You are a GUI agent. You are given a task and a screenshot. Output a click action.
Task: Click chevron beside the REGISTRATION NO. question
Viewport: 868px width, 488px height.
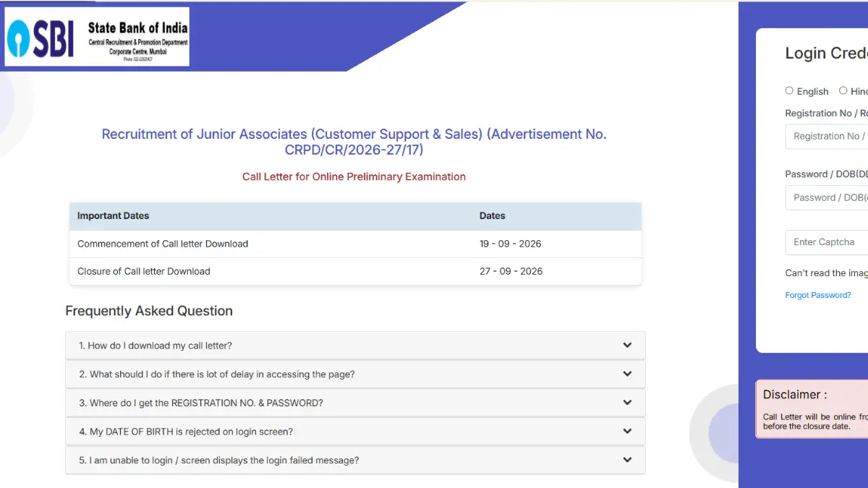pyautogui.click(x=627, y=403)
